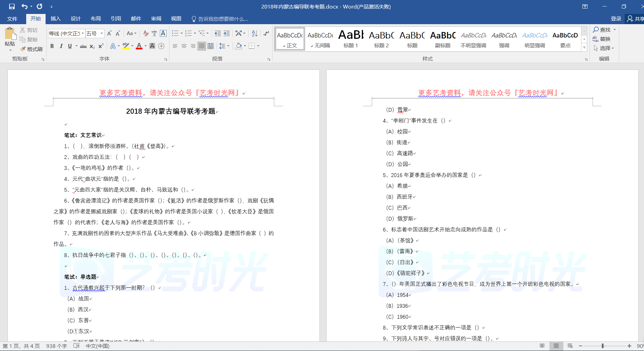The height and width of the screenshot is (351, 644).
Task: Apply text highlight color tool
Action: pyautogui.click(x=126, y=46)
